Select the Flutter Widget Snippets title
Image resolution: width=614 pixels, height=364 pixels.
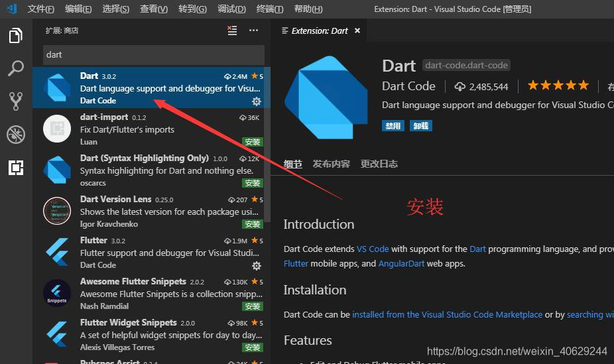129,322
